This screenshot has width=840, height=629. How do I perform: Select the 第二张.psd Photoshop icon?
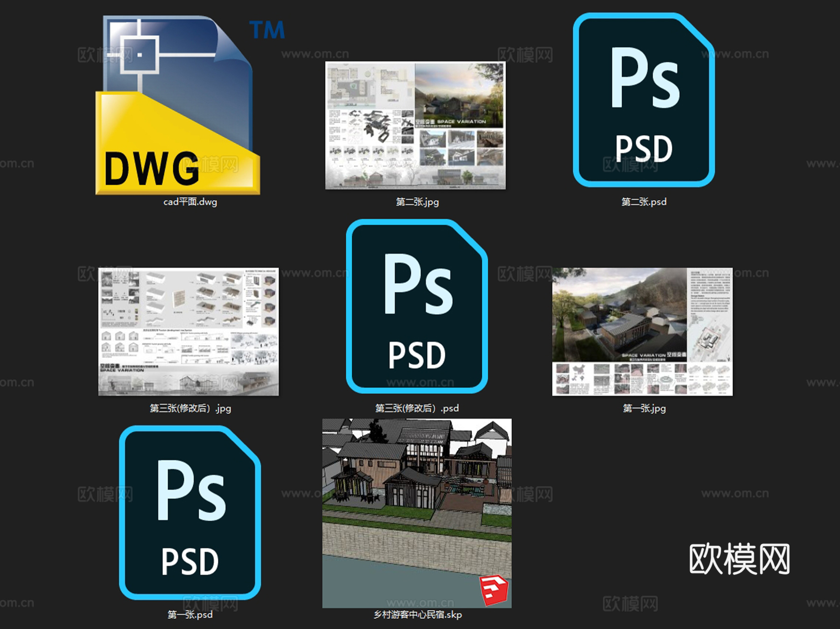[644, 100]
